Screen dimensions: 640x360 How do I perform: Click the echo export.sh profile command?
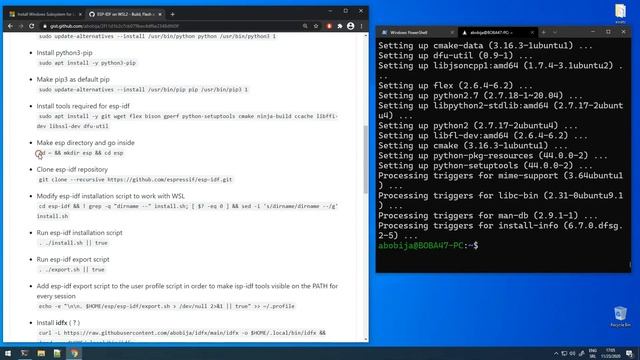point(167,306)
